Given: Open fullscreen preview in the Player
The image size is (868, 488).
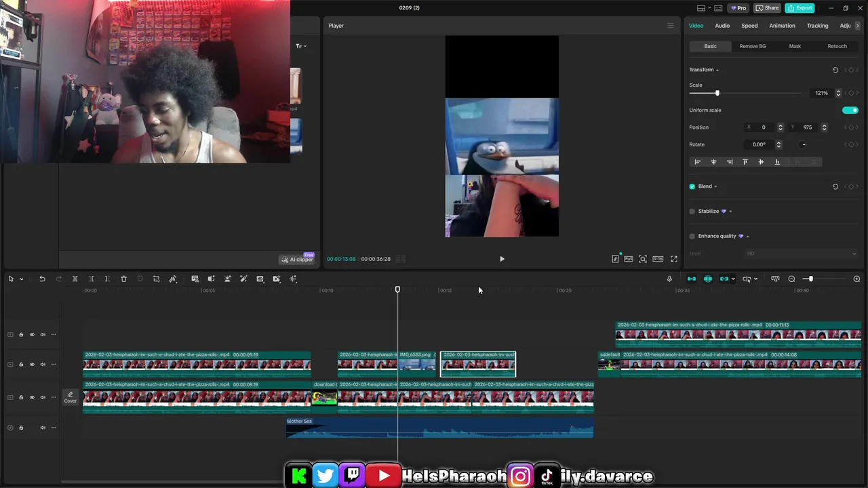Looking at the screenshot, I should tap(674, 259).
